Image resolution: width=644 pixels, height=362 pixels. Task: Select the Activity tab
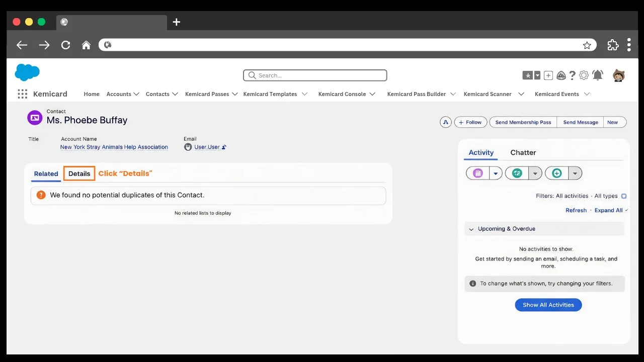[x=481, y=152]
